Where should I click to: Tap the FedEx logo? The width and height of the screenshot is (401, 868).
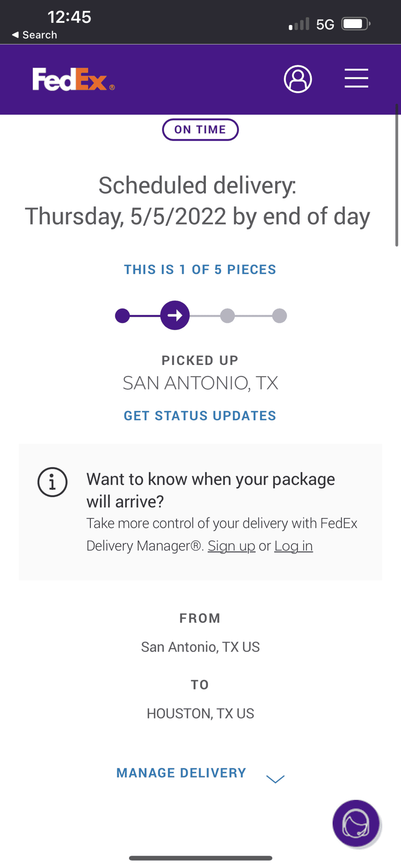coord(74,79)
